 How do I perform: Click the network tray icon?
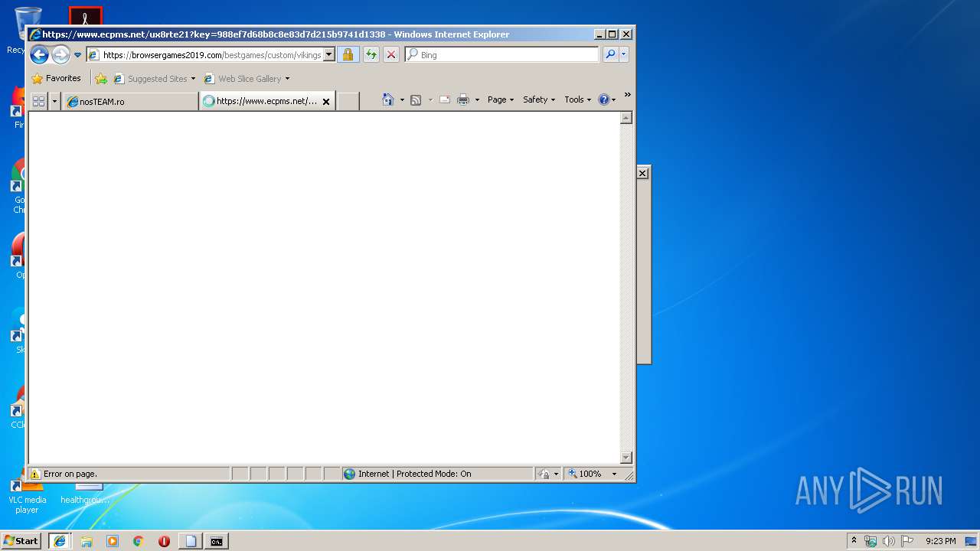871,541
